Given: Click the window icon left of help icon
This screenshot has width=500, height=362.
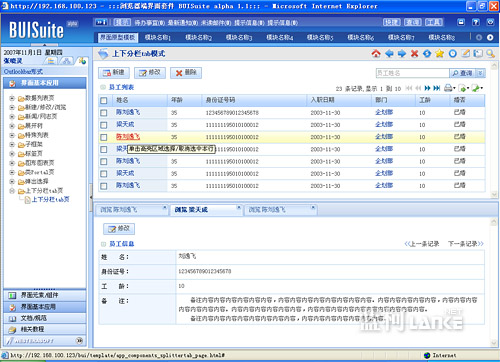Looking at the screenshot, I should click(461, 22).
